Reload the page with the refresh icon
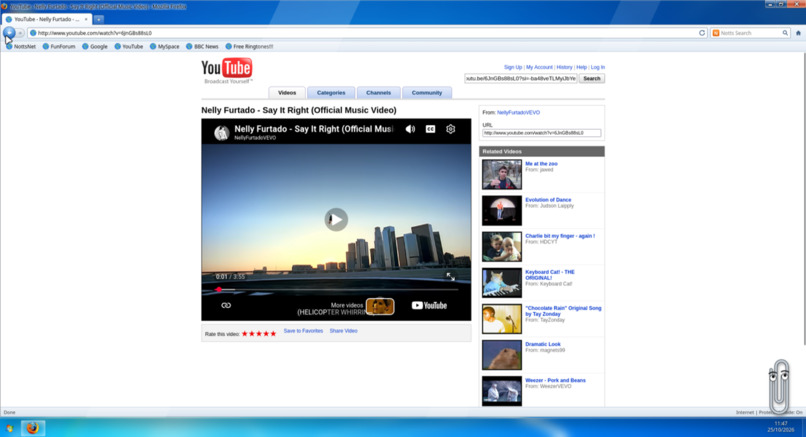The width and height of the screenshot is (806, 437). pos(702,33)
